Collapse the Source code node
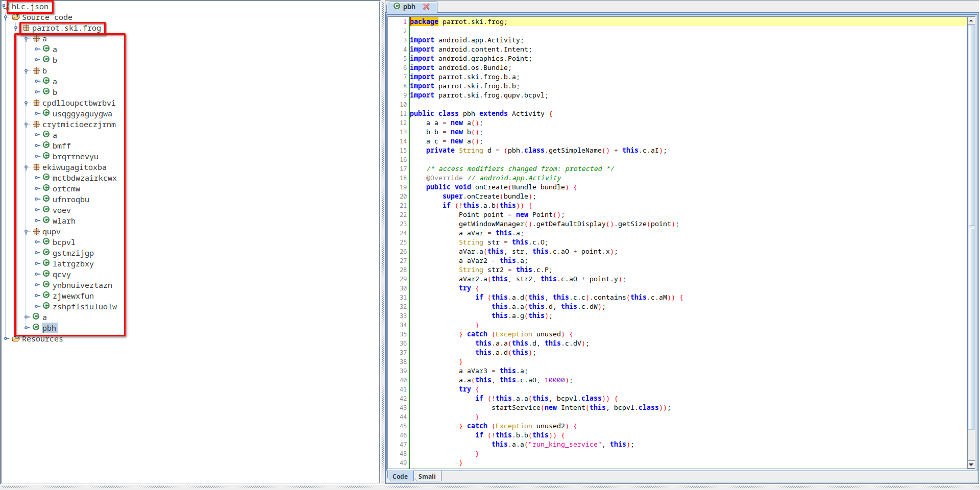 [x=6, y=17]
